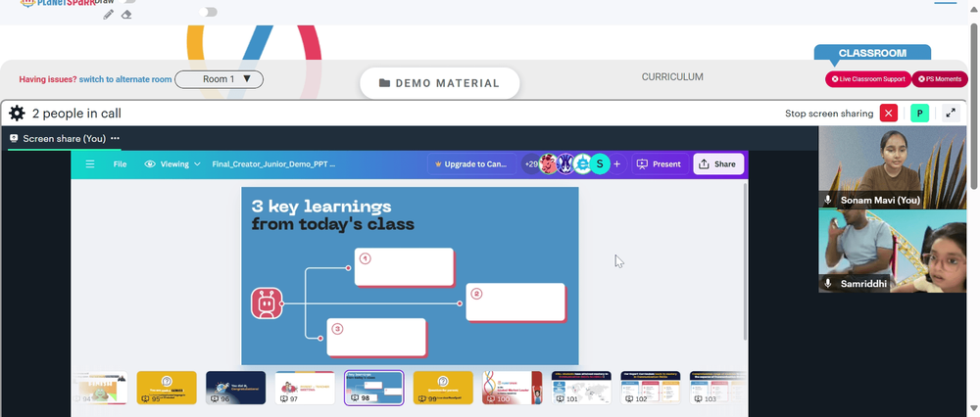Select the pencil draw tool
This screenshot has width=980, height=417.
click(109, 15)
